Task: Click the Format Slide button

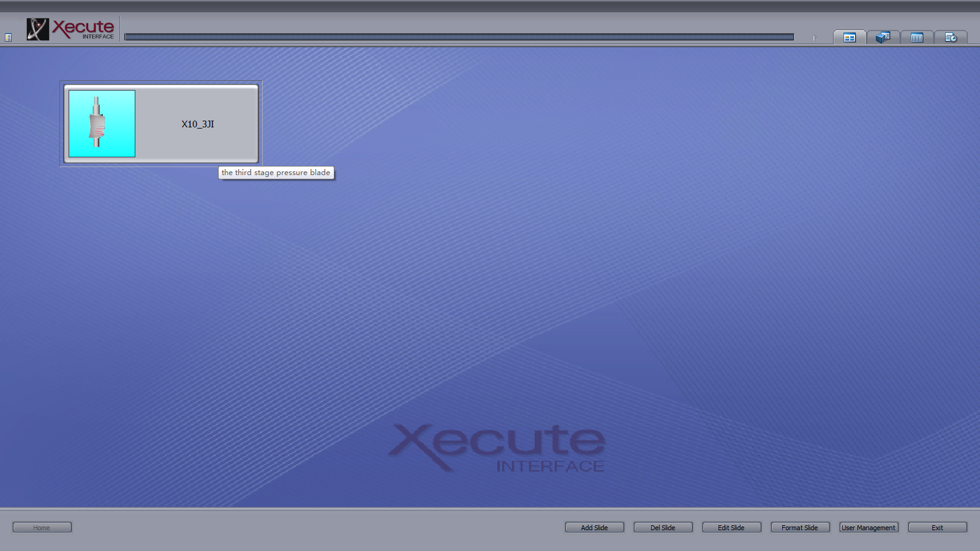Action: pyautogui.click(x=800, y=527)
